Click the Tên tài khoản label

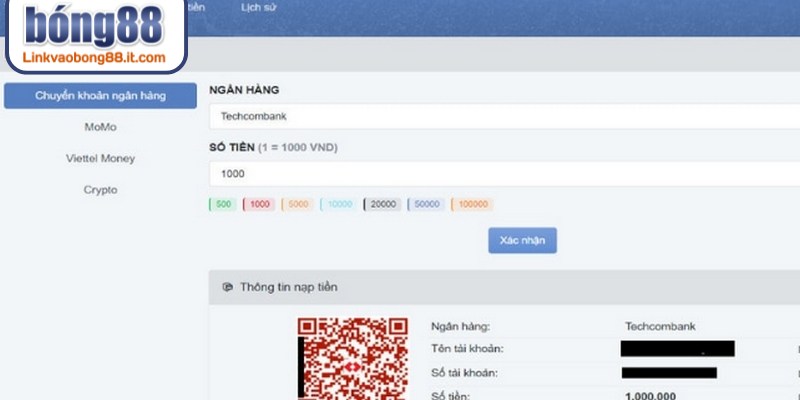click(x=467, y=349)
